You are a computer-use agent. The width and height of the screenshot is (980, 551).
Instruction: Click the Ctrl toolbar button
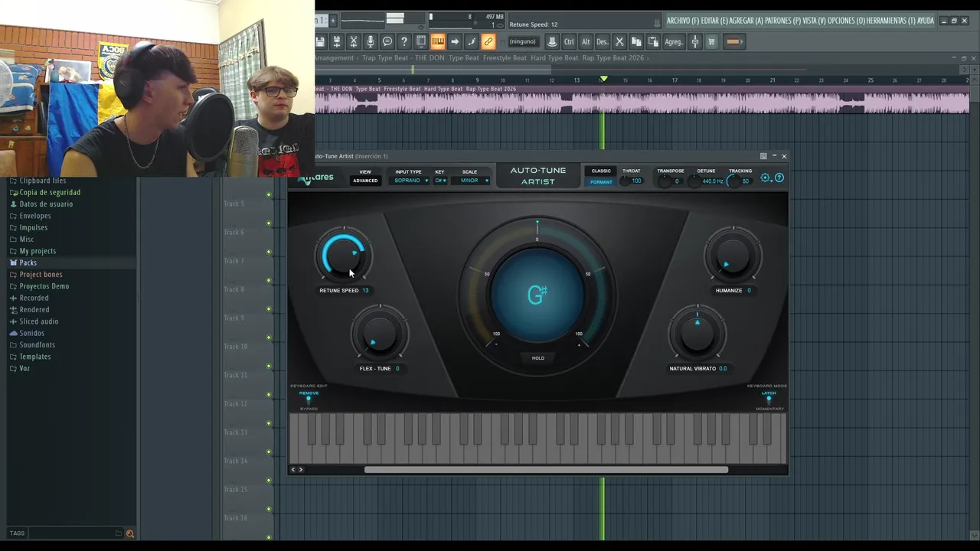[x=569, y=41]
